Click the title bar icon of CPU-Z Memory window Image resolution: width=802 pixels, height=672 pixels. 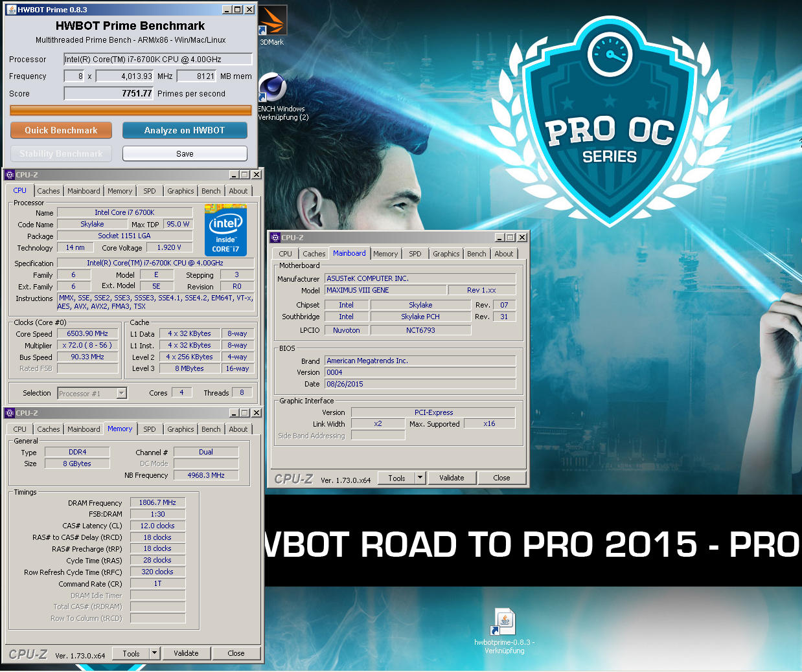(x=9, y=413)
